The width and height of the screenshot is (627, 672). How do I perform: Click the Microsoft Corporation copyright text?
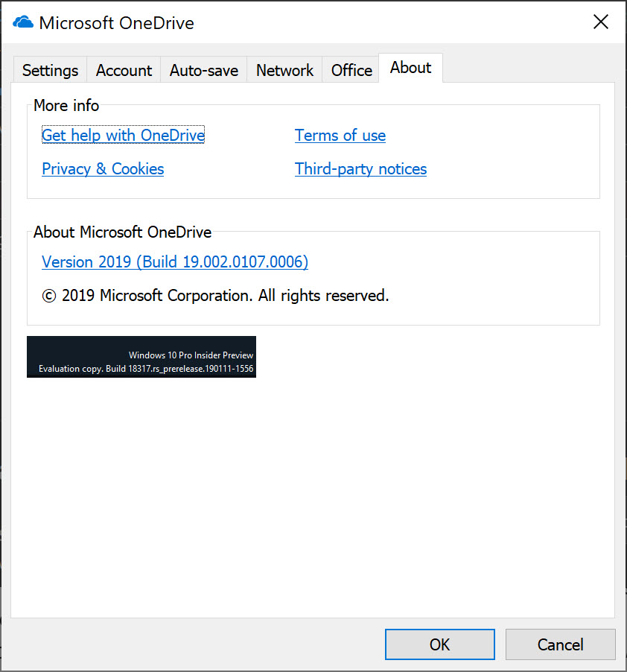click(x=215, y=295)
